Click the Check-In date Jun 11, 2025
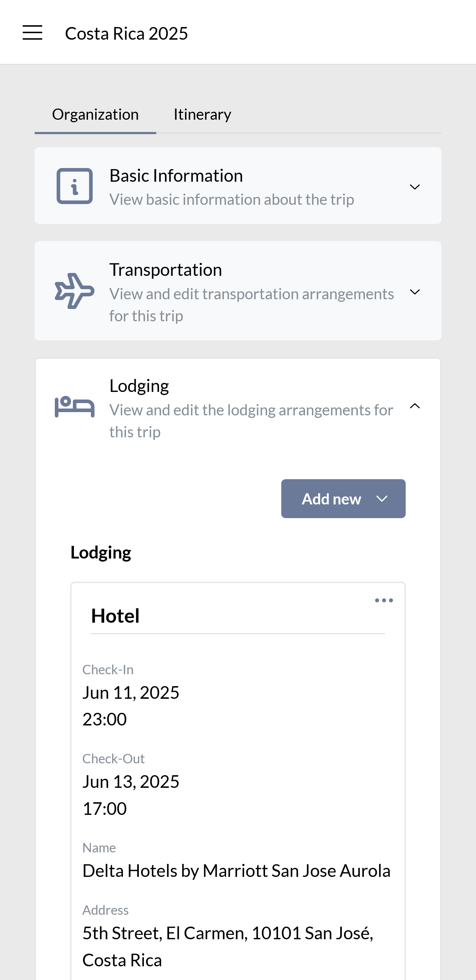Viewport: 476px width, 980px height. click(131, 692)
